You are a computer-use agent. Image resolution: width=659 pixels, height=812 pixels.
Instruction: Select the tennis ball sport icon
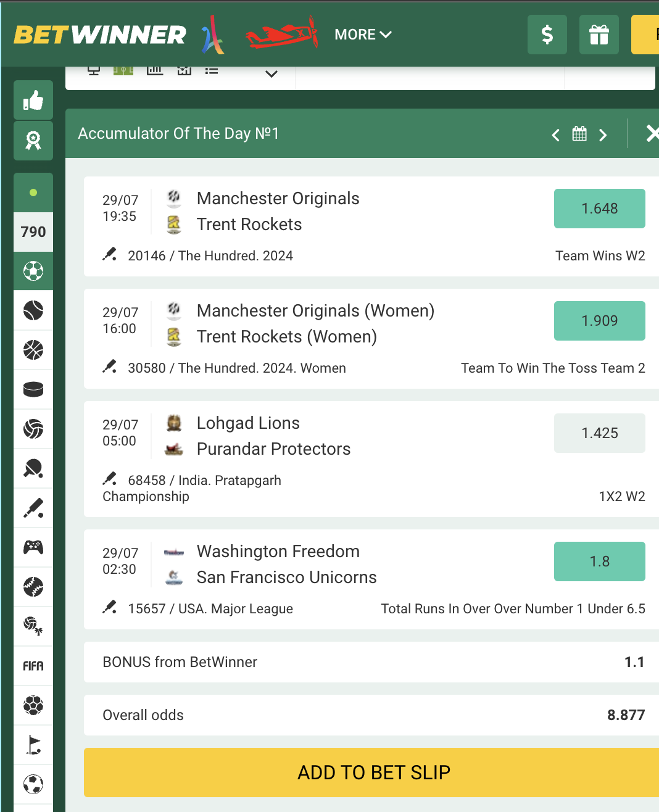click(33, 310)
